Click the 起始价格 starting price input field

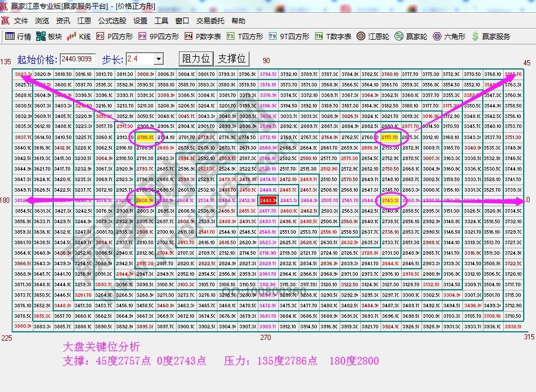point(77,58)
